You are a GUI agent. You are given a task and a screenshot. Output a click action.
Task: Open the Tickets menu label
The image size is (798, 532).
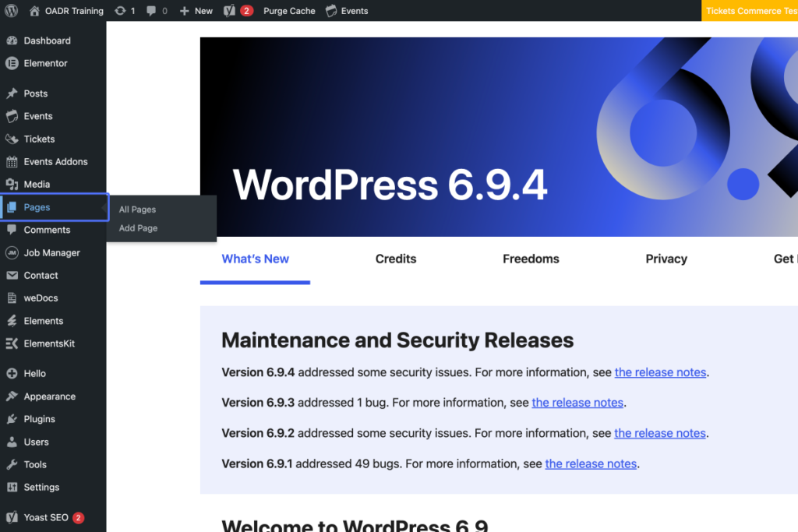[39, 139]
